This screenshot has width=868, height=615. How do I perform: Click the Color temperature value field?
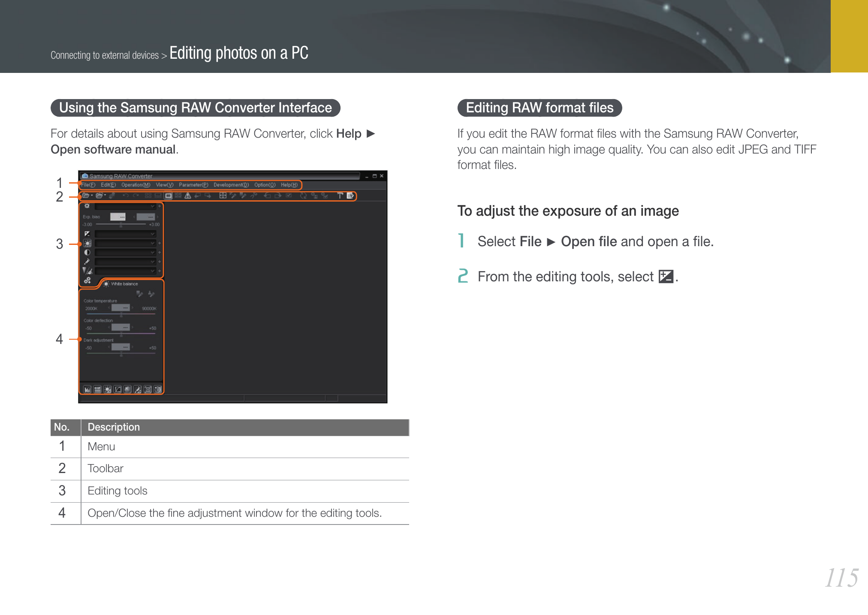[121, 308]
